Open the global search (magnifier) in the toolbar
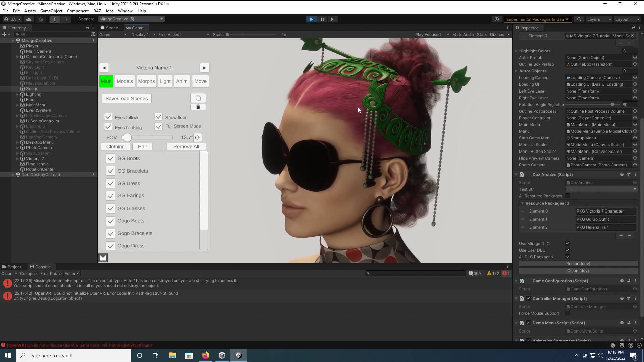644x362 pixels. click(579, 19)
